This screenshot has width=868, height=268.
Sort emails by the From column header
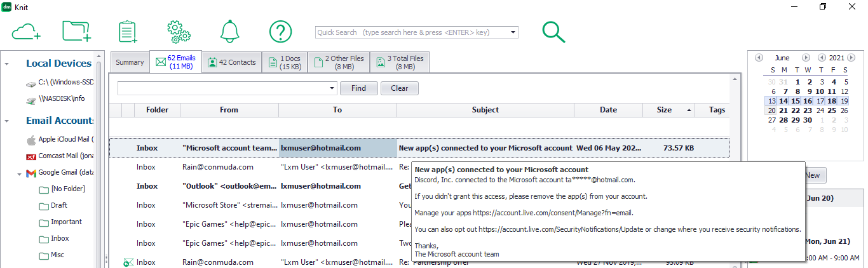pos(229,110)
